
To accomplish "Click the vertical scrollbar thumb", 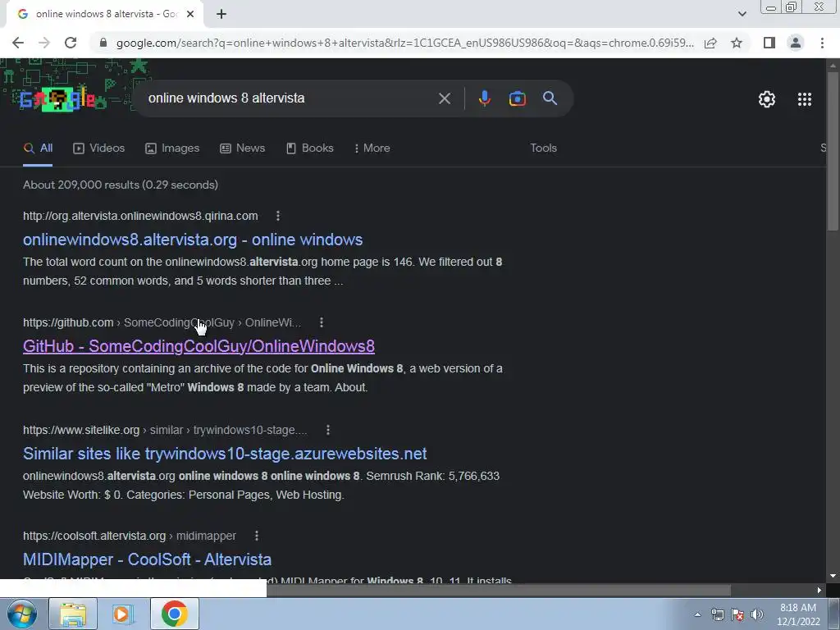I will (833, 151).
